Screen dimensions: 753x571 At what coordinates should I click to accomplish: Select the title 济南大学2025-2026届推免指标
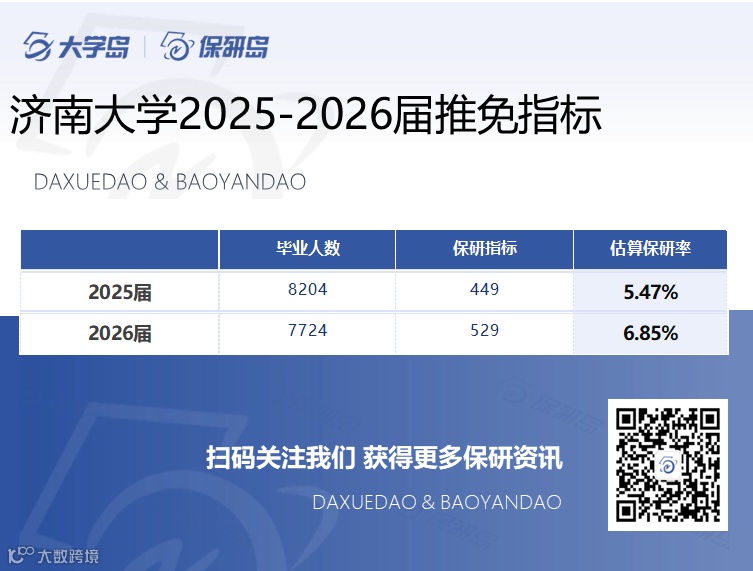(306, 114)
